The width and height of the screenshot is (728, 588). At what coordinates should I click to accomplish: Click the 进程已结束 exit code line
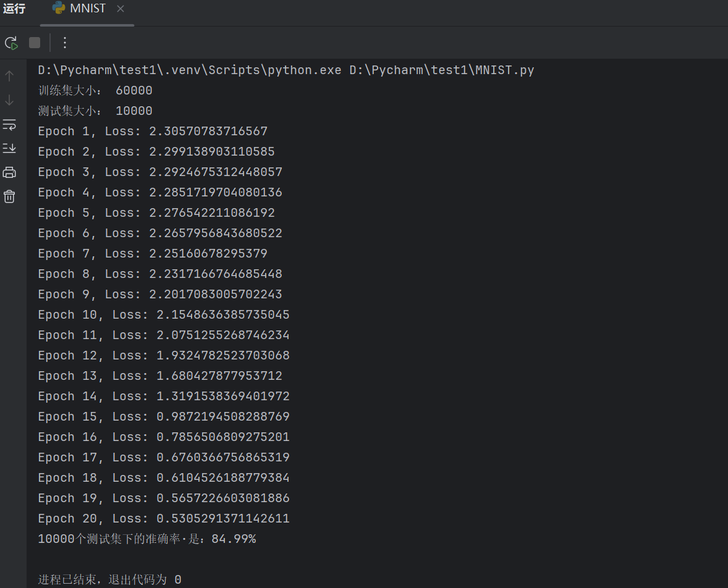coord(109,579)
